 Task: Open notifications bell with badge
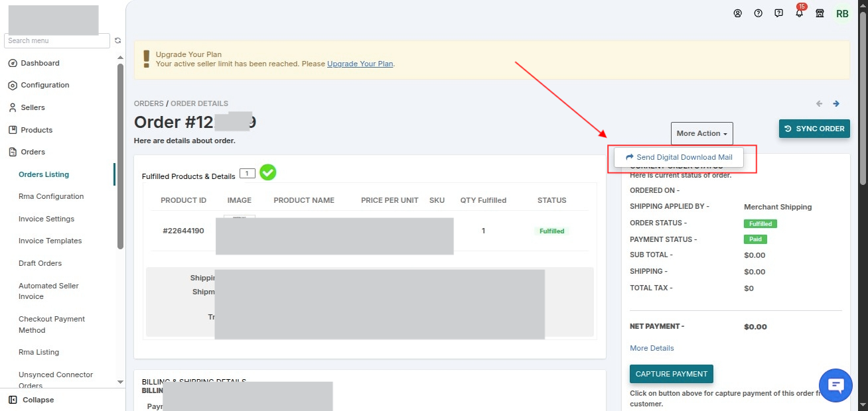click(800, 12)
